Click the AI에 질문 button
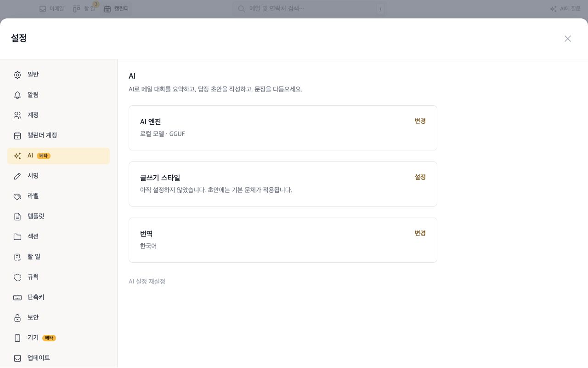The width and height of the screenshot is (588, 368). (565, 9)
